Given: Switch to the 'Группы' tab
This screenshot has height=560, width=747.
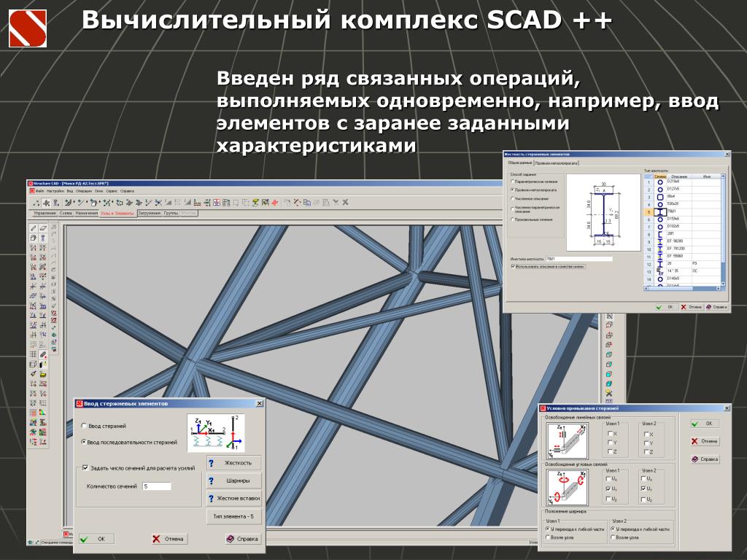Looking at the screenshot, I should pyautogui.click(x=171, y=213).
